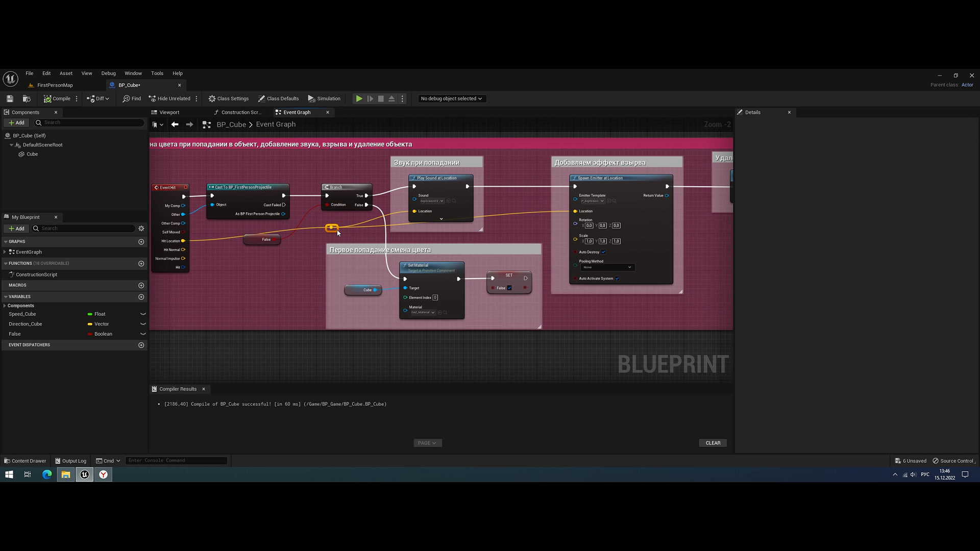Change the Vector type color pill of Direction_Cube

pyautogui.click(x=89, y=323)
